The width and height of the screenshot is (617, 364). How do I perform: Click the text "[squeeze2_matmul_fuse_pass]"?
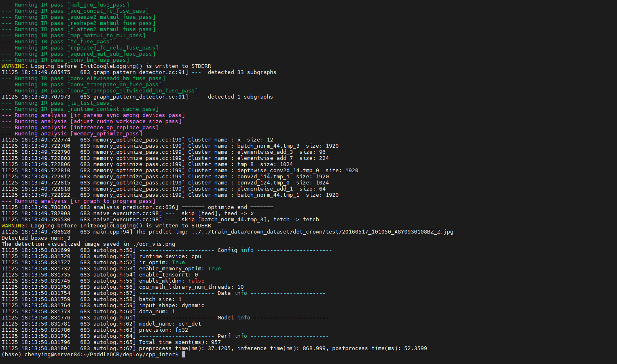[111, 17]
